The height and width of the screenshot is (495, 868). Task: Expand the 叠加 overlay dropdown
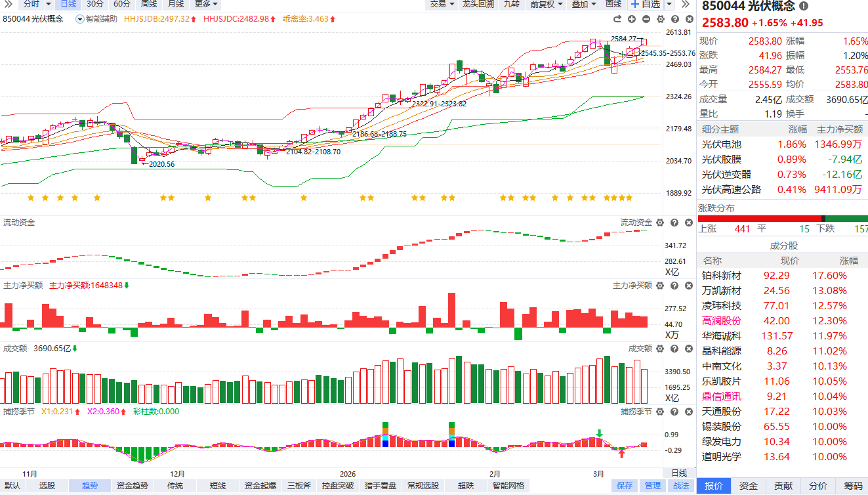coord(583,4)
